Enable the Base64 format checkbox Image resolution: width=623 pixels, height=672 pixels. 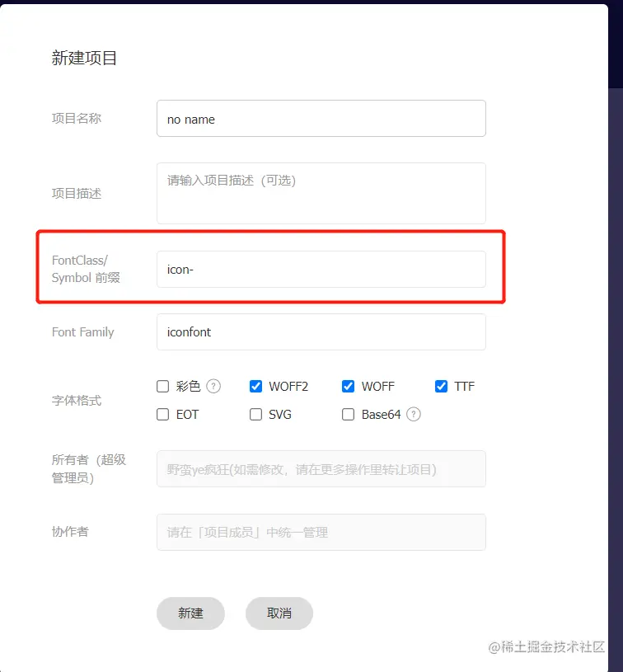click(348, 415)
